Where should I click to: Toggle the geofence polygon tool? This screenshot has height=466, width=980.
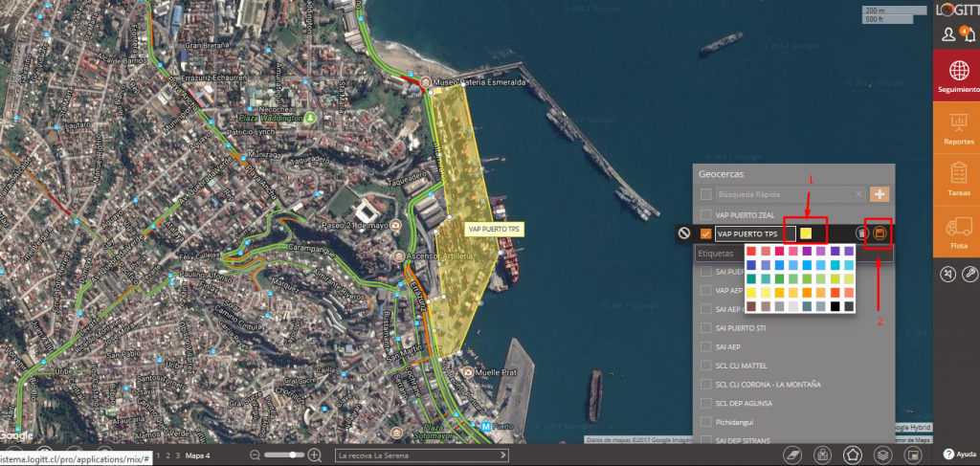point(853,455)
